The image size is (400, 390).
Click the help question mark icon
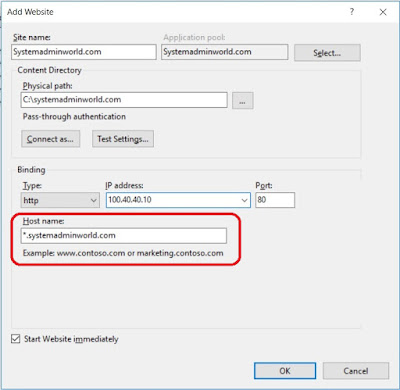[x=352, y=12]
